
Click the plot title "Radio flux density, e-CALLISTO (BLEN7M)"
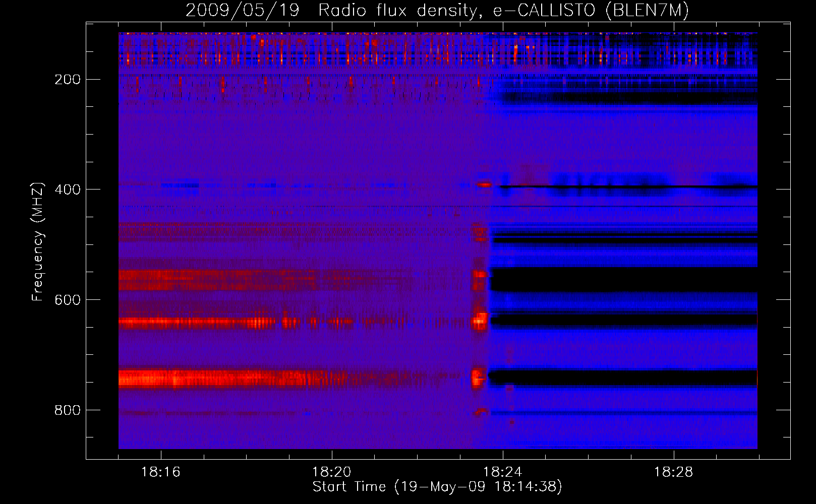point(503,11)
